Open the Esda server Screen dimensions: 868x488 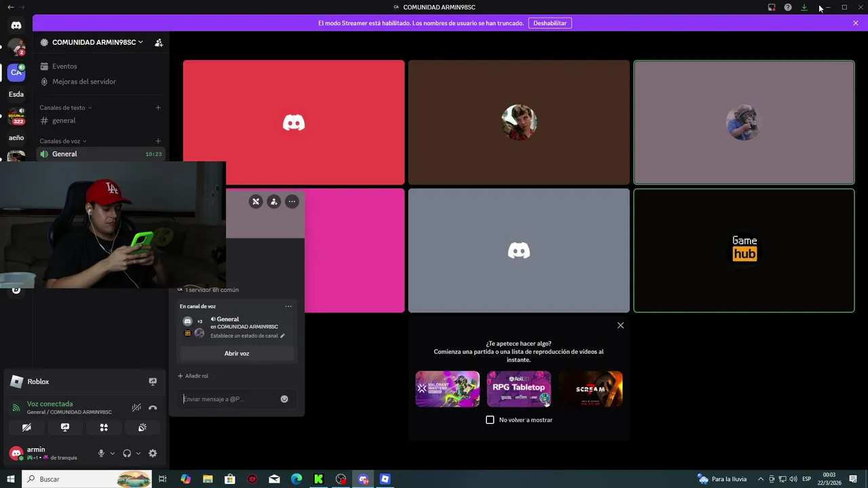point(16,94)
